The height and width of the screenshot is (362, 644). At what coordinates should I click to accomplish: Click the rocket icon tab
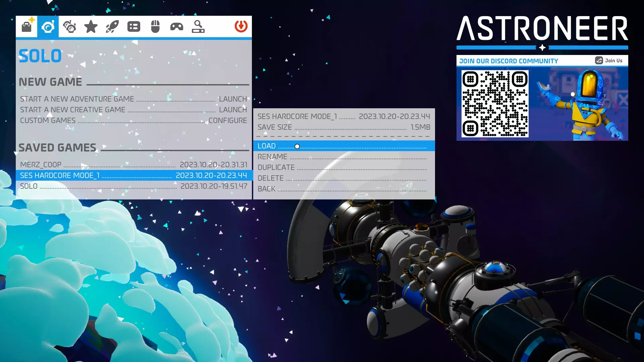point(112,26)
